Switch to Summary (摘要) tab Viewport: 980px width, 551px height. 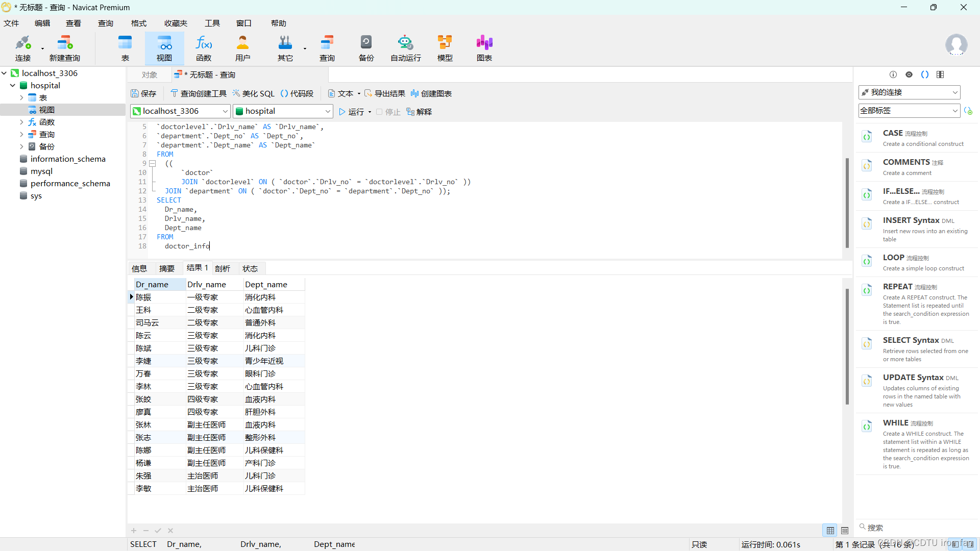(167, 268)
